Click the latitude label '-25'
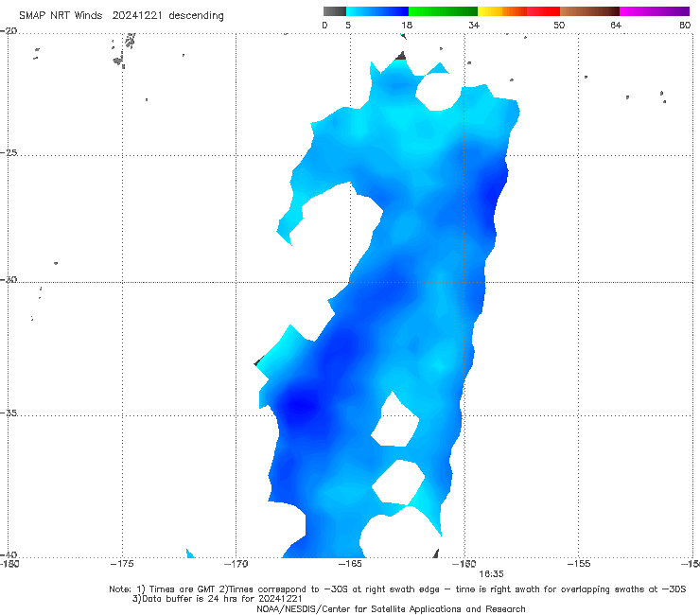This screenshot has height=615, width=700. pos(9,152)
